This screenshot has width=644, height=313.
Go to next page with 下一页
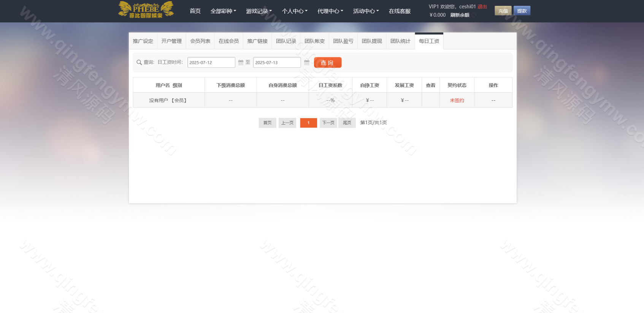point(328,123)
